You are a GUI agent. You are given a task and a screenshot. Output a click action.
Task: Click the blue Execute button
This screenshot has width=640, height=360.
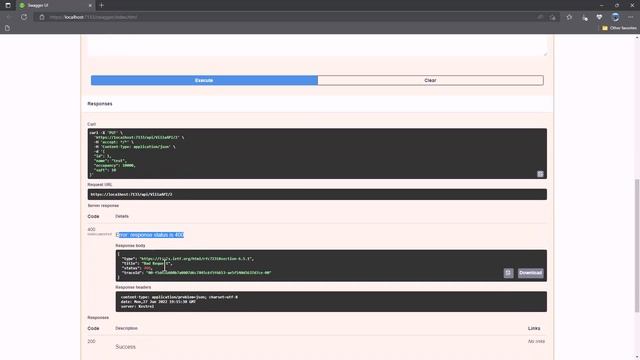pyautogui.click(x=204, y=80)
